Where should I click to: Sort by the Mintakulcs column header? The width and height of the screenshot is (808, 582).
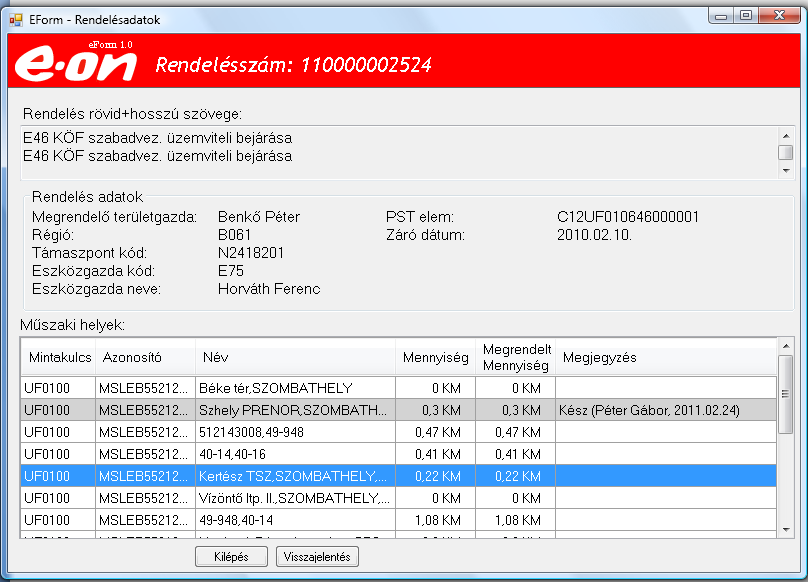(x=59, y=357)
